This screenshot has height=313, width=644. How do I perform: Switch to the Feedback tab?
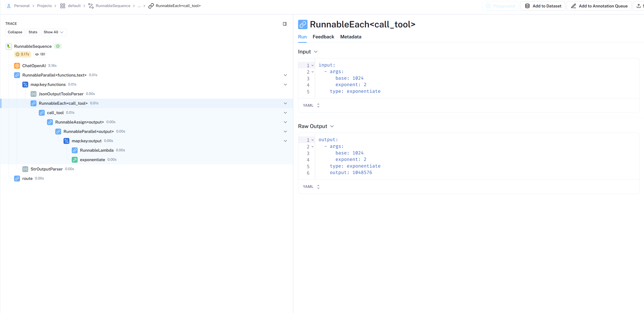tap(323, 37)
